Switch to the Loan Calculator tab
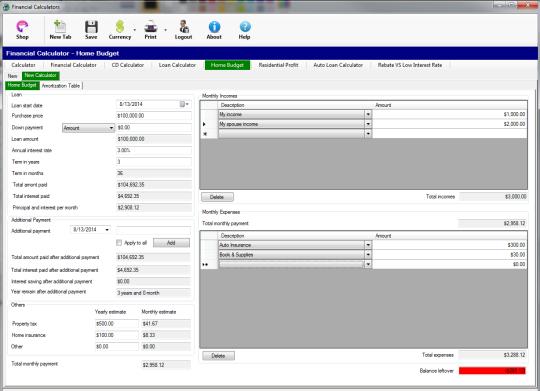540x391 pixels. coord(177,65)
